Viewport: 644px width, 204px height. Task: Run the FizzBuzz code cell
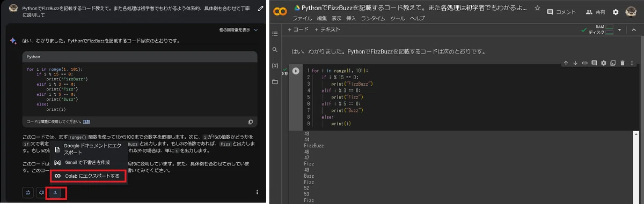point(295,71)
